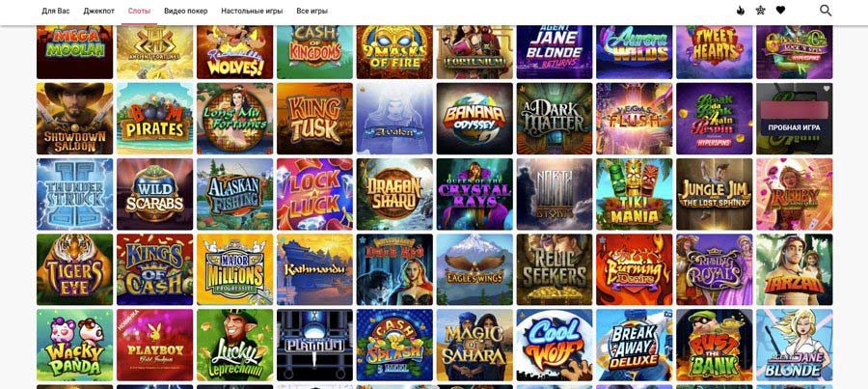
Task: Switch to the Слоты tab
Action: click(139, 11)
